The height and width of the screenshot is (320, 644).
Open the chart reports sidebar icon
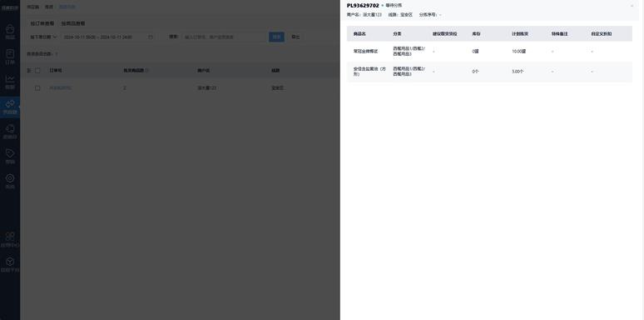click(x=10, y=79)
